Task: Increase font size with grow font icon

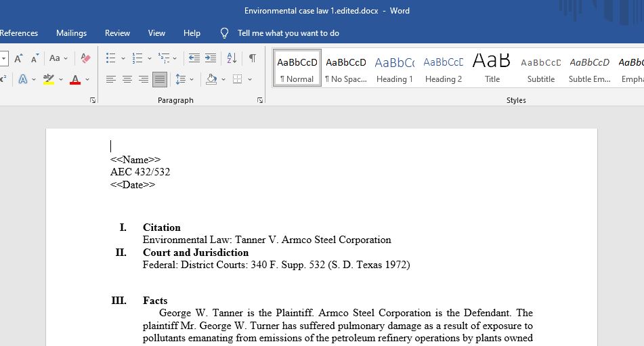Action: tap(18, 58)
